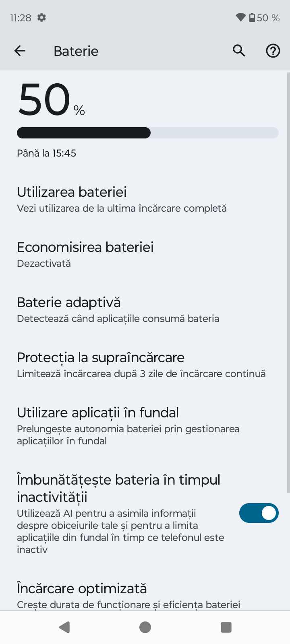Tap the battery status icon

(x=252, y=17)
